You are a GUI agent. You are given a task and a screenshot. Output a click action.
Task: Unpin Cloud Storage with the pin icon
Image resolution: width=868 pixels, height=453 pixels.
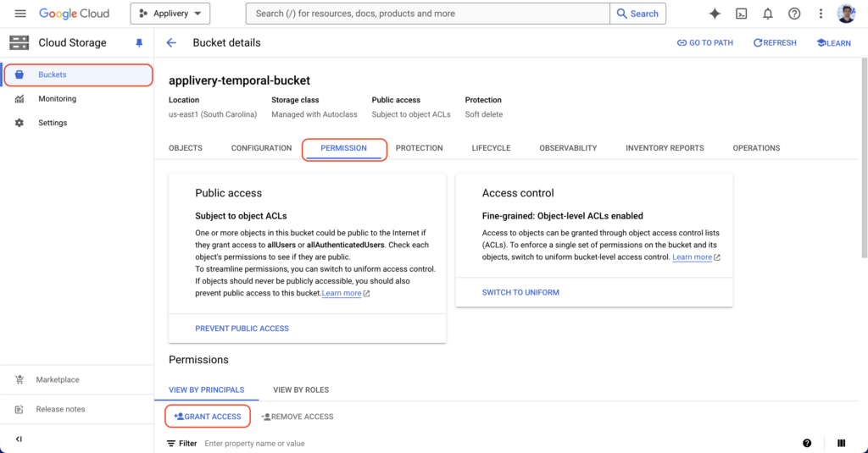coord(139,43)
